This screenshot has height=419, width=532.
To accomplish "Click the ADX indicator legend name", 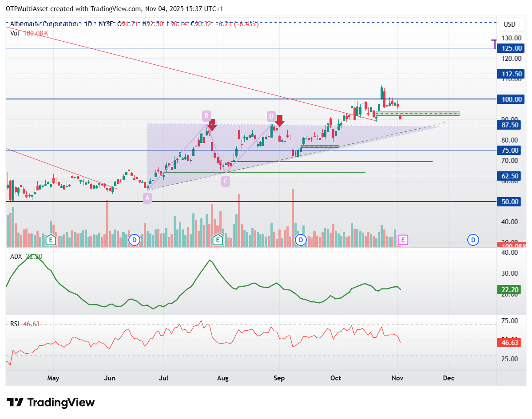I will pyautogui.click(x=16, y=257).
